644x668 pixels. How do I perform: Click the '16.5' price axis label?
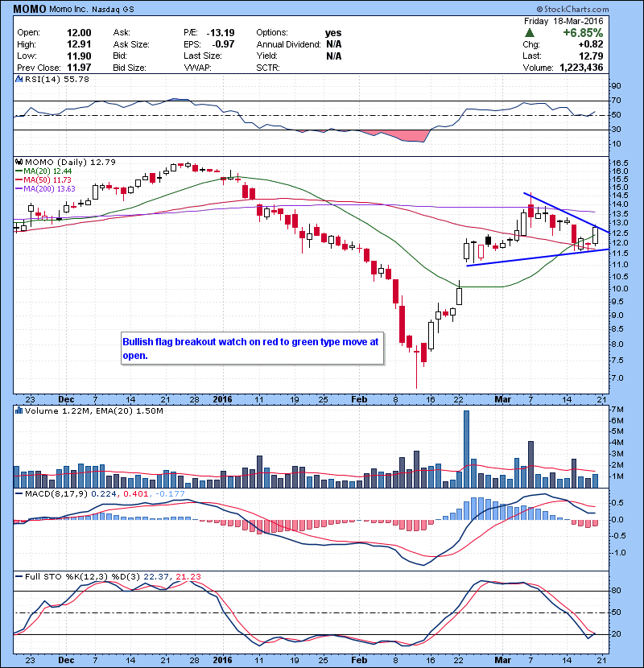click(x=620, y=163)
